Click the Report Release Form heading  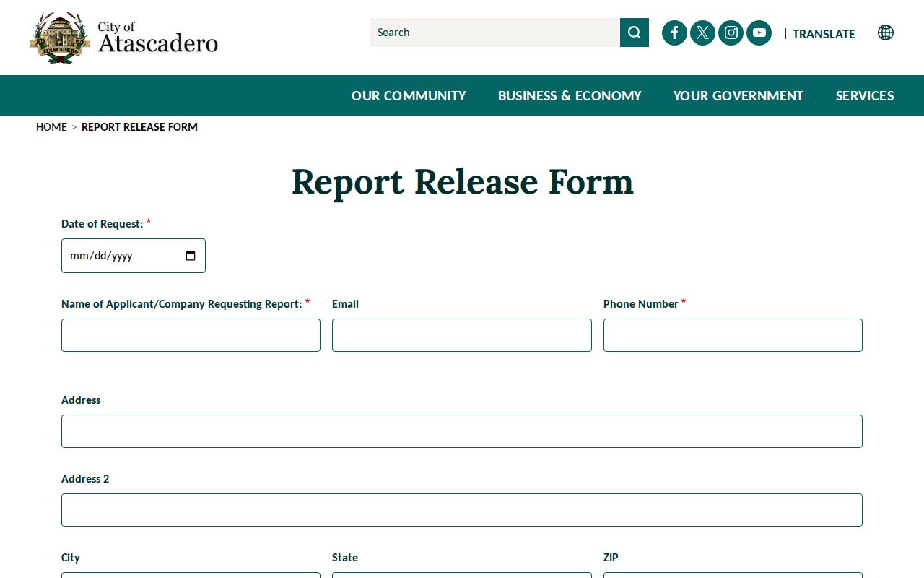(463, 182)
